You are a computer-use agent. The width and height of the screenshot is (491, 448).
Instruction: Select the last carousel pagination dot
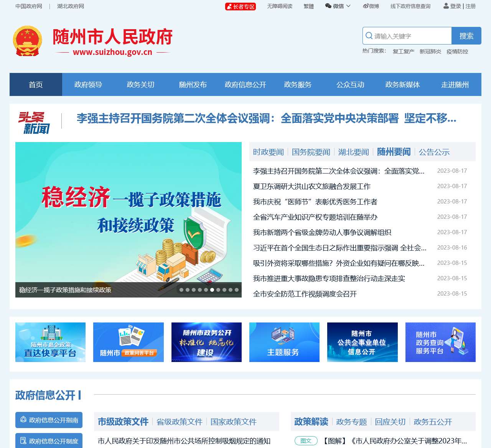(x=237, y=290)
